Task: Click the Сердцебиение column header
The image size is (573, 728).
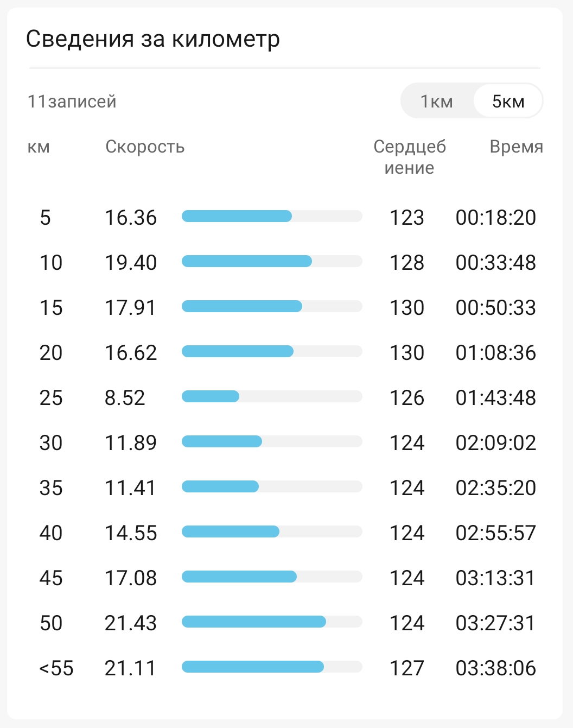Action: (x=410, y=157)
